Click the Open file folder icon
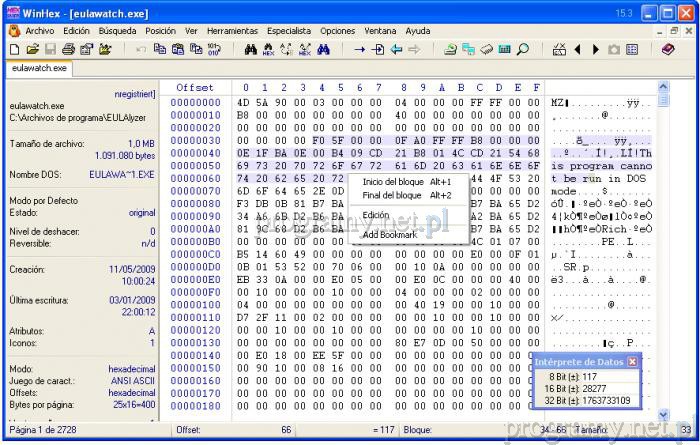Screen dimensions: 700x445 pyautogui.click(x=31, y=48)
